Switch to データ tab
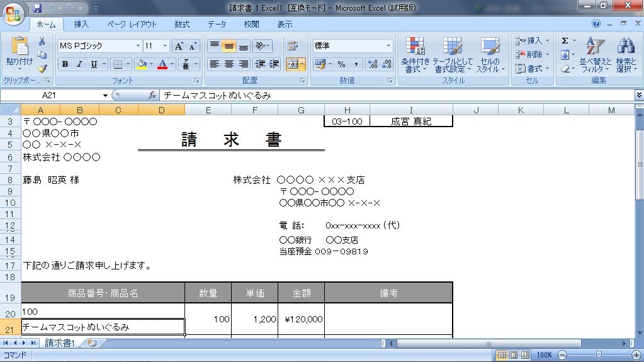Viewport: 644px width, 362px height. pyautogui.click(x=217, y=25)
